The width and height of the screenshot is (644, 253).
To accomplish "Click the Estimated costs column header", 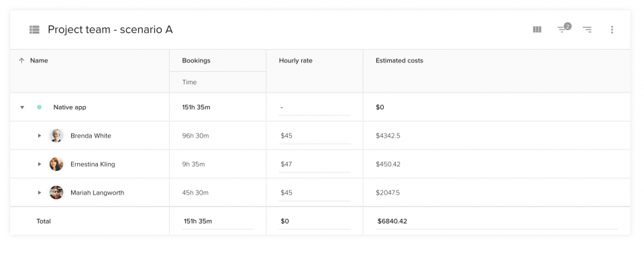I will pos(399,60).
